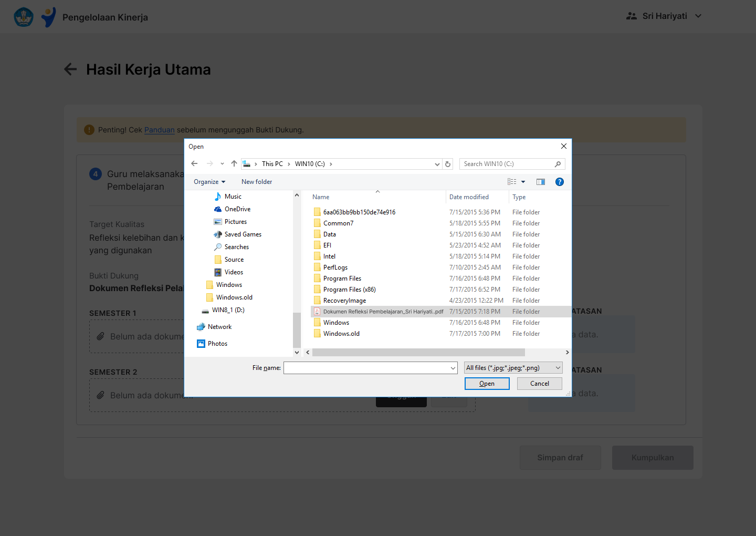
Task: Open the view options dropdown arrow
Action: coord(523,182)
